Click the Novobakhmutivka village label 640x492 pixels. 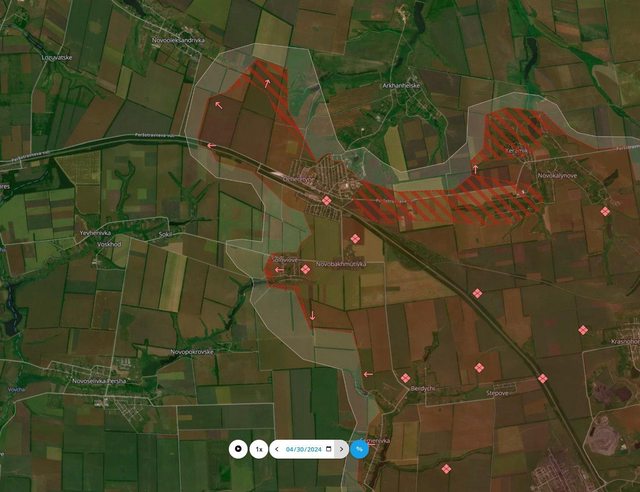tap(341, 263)
